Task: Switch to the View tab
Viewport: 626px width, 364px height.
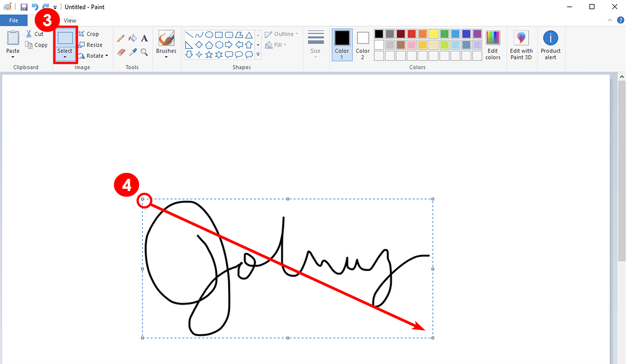Action: [x=70, y=20]
